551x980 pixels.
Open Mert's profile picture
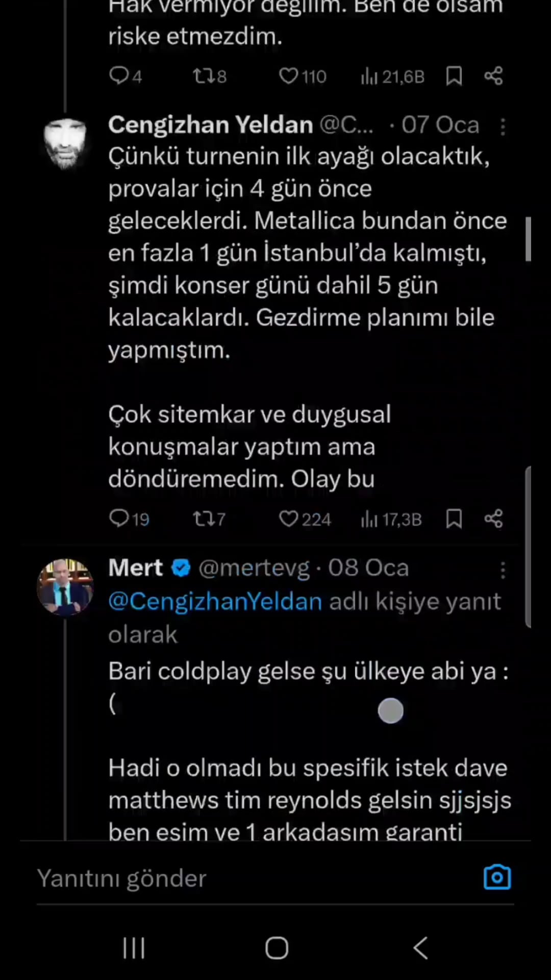tap(65, 586)
